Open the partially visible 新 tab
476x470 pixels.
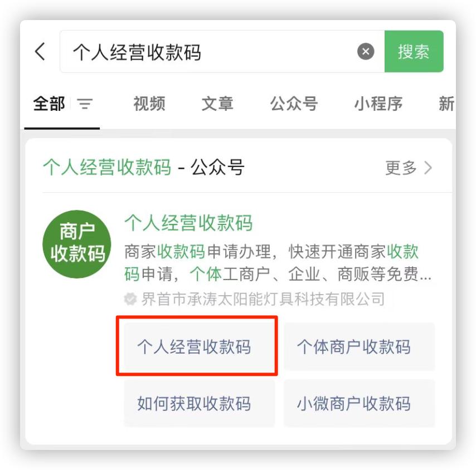(446, 104)
